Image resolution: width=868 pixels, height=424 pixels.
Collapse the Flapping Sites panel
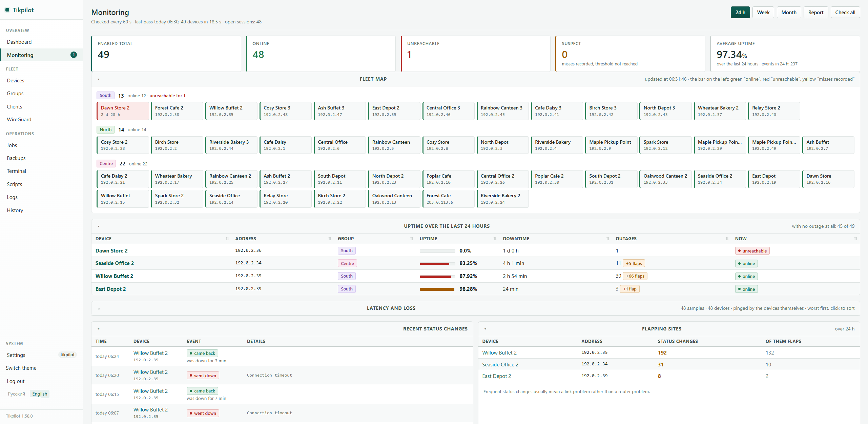[x=485, y=329]
